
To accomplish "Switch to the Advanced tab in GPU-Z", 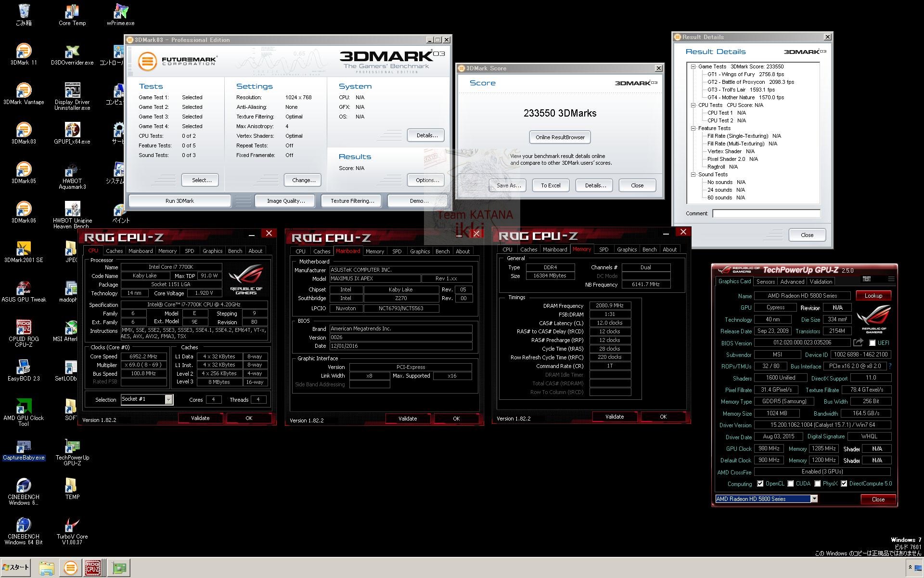I will pos(792,282).
